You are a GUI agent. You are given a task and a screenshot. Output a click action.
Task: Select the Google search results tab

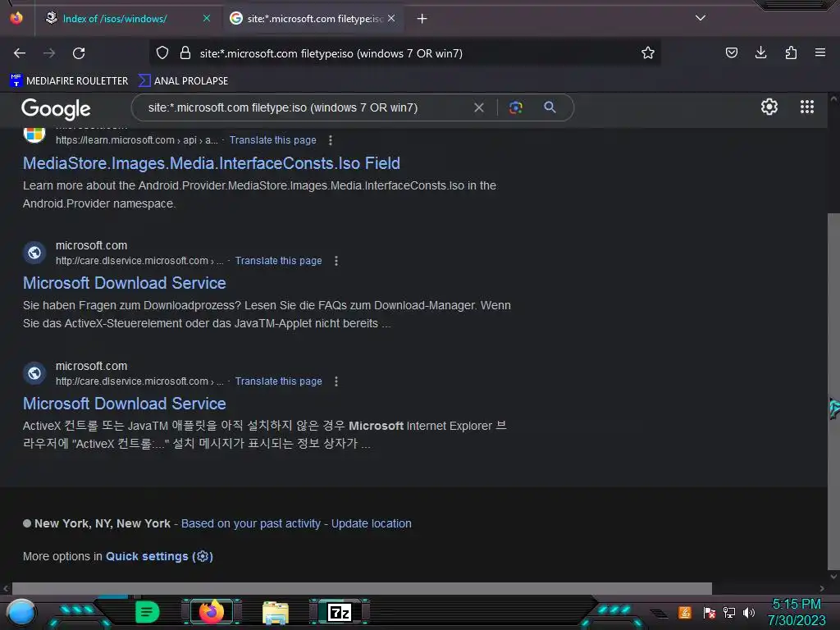pos(314,19)
